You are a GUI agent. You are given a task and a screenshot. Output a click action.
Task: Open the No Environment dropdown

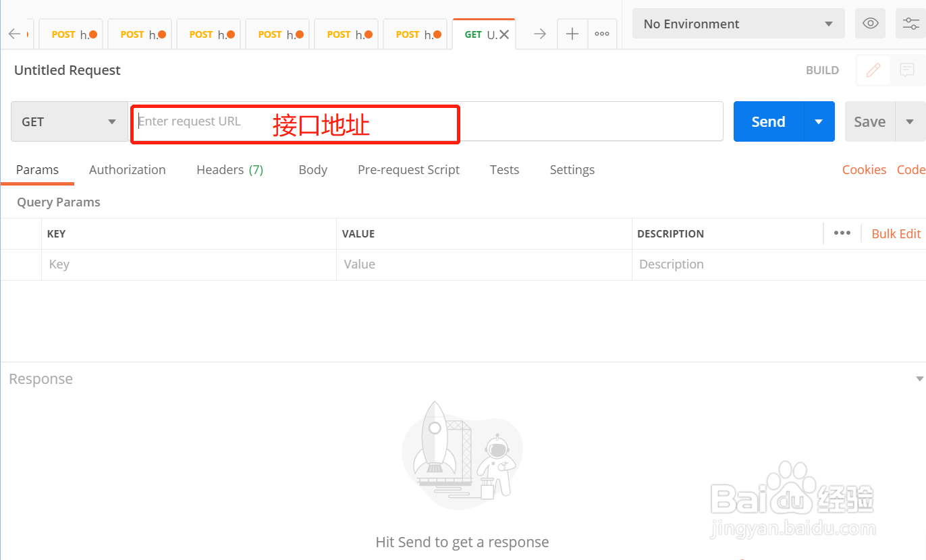tap(738, 24)
